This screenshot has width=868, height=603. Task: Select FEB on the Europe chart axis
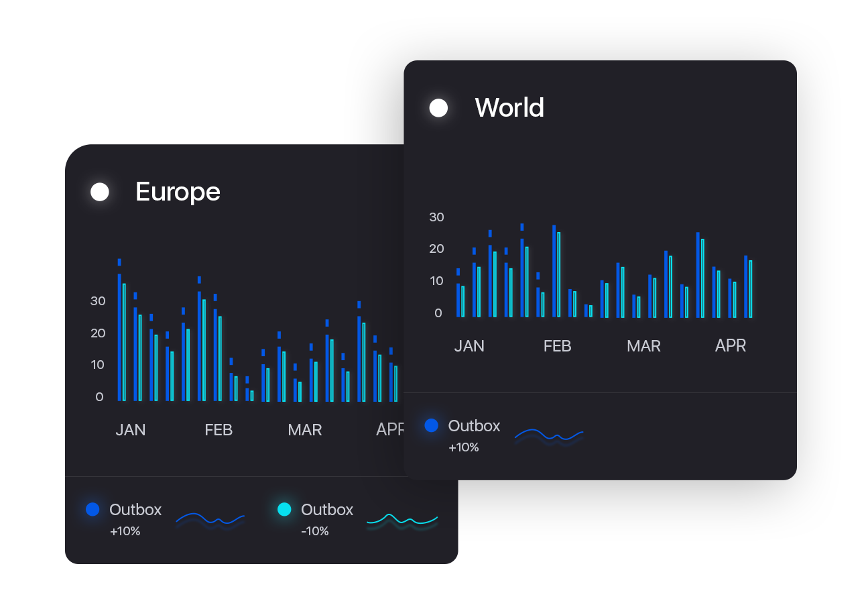219,430
